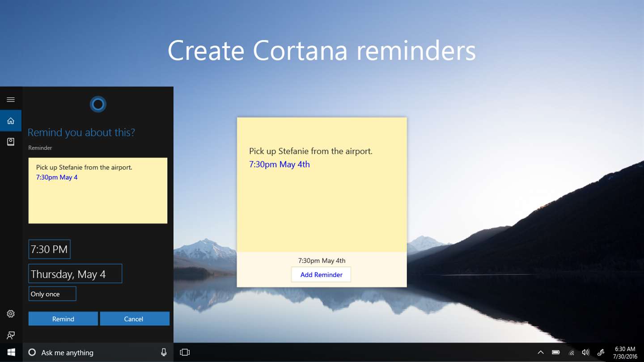Click the 7:30pm May 4th link in note
644x362 pixels.
coord(280,164)
